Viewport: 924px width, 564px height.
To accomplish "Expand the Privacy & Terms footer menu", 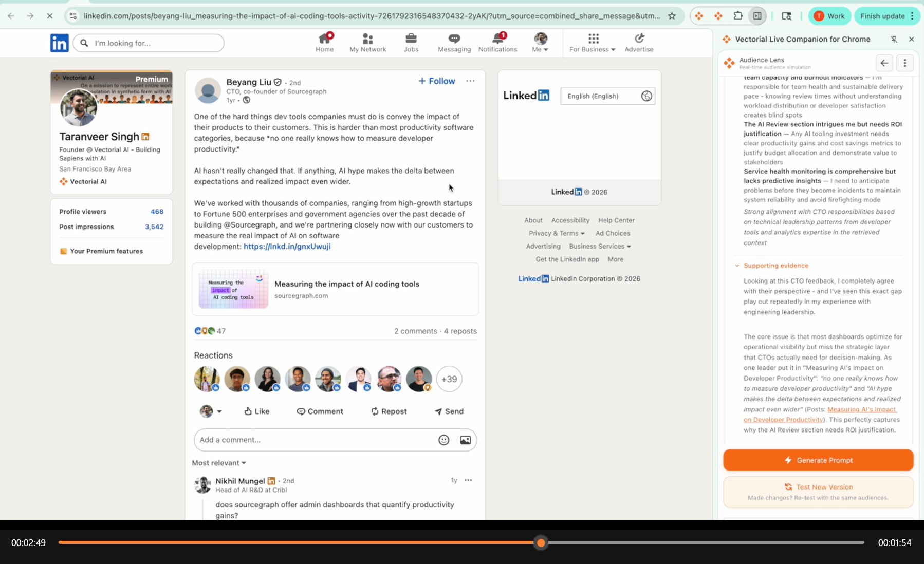I will [x=557, y=233].
